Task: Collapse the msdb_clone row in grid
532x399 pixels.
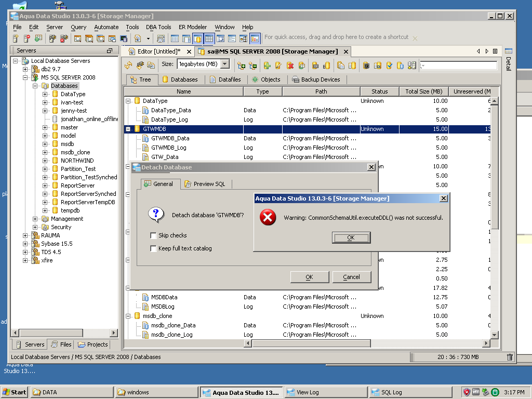Action: [128, 316]
